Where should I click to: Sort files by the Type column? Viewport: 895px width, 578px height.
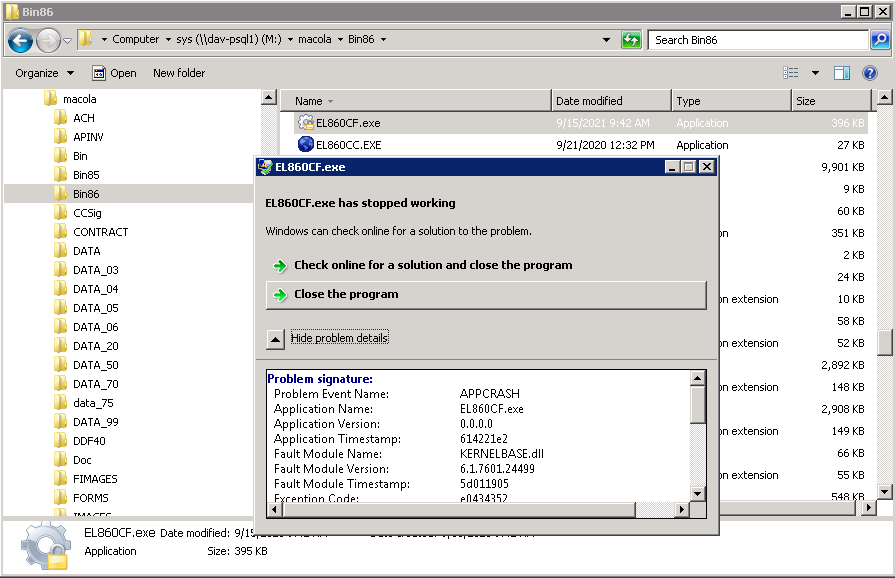coord(731,101)
